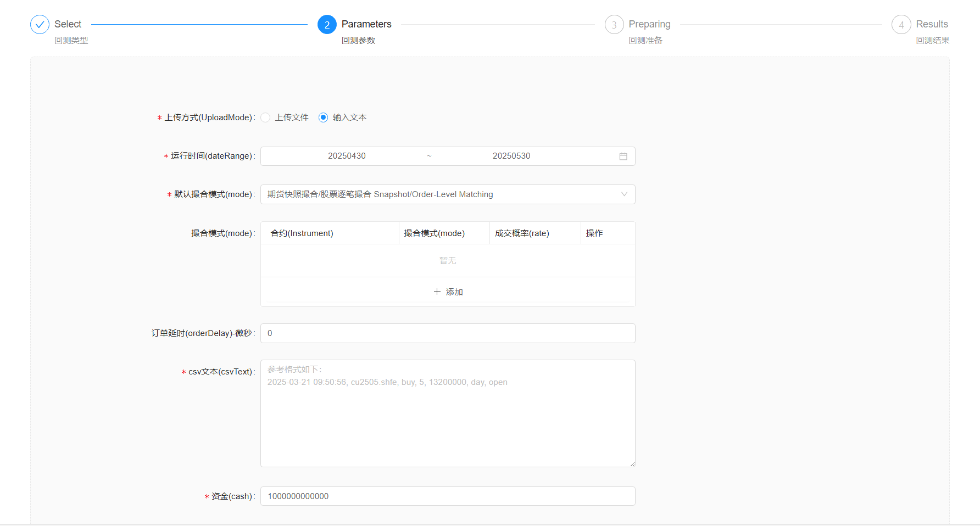Click the step 4 Results circle icon
980x526 pixels.
point(901,25)
